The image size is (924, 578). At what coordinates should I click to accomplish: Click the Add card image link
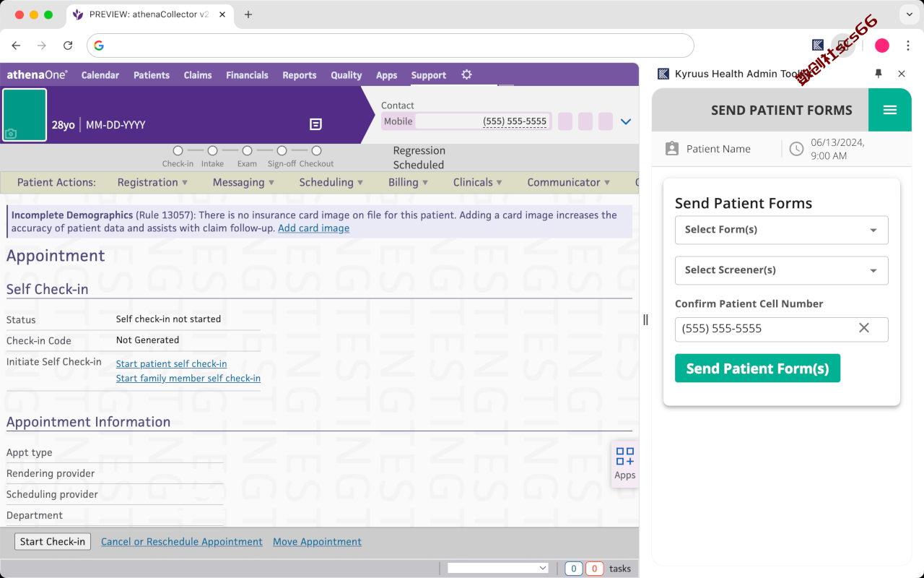pyautogui.click(x=313, y=228)
